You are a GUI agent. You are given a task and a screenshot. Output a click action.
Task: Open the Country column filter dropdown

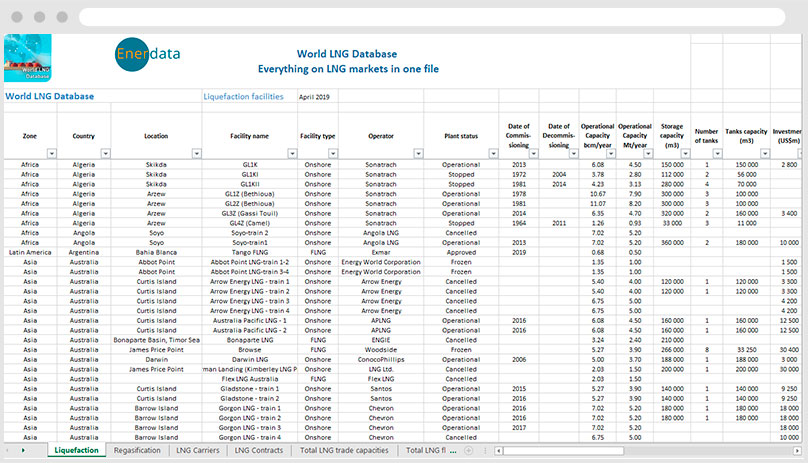point(104,153)
